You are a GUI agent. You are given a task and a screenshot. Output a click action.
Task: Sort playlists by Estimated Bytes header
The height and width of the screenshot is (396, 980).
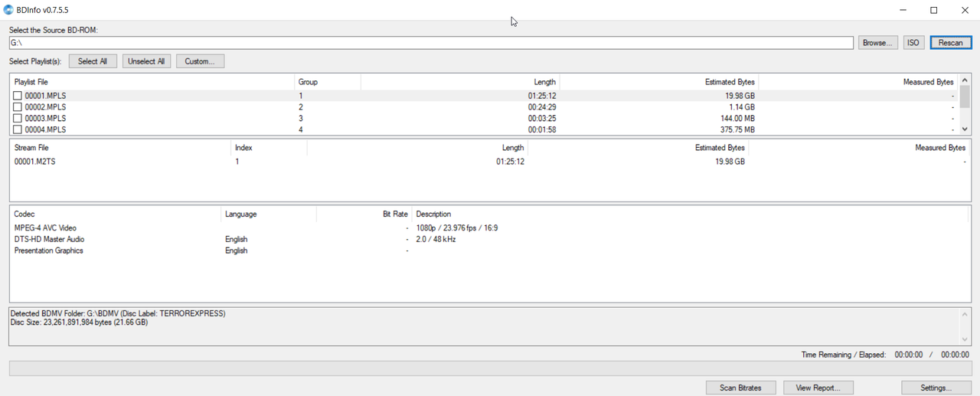pyautogui.click(x=659, y=82)
